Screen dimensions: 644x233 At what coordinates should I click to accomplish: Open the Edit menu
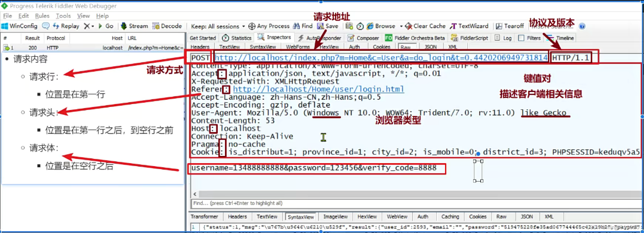24,16
